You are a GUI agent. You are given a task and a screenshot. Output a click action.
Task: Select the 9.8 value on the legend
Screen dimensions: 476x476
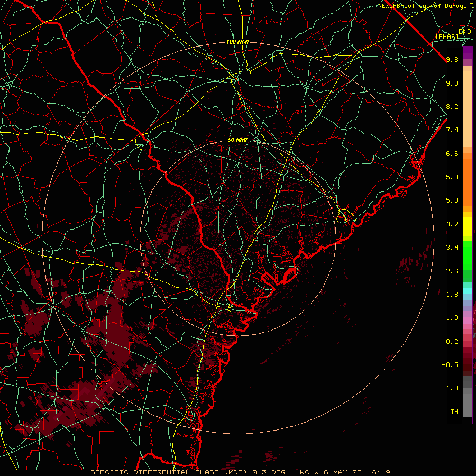click(x=452, y=59)
